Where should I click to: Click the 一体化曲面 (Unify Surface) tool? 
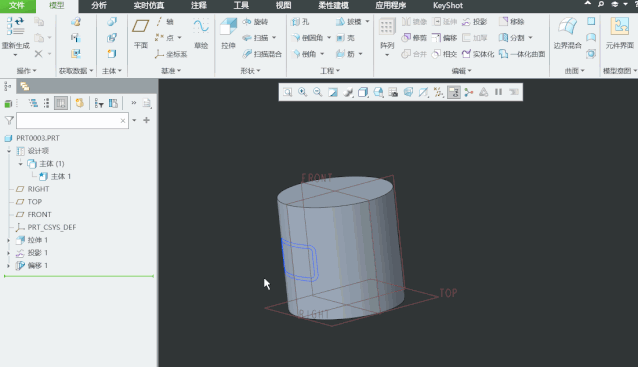522,54
